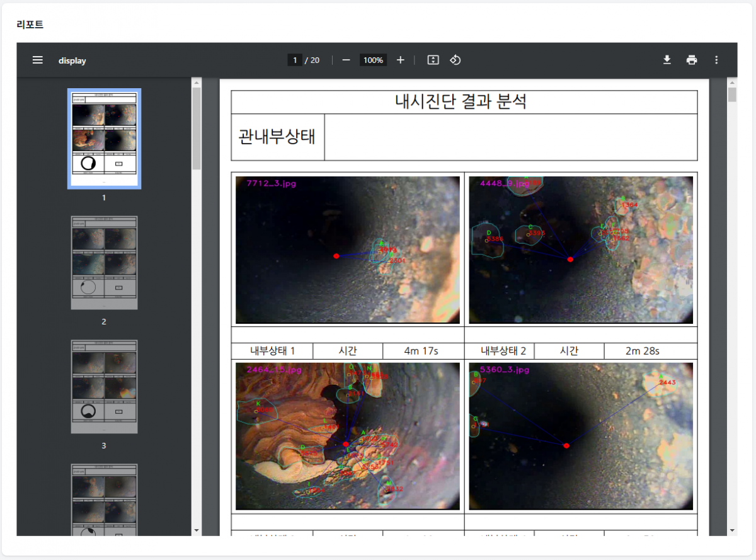Select the page 3 thumbnail

coord(104,386)
